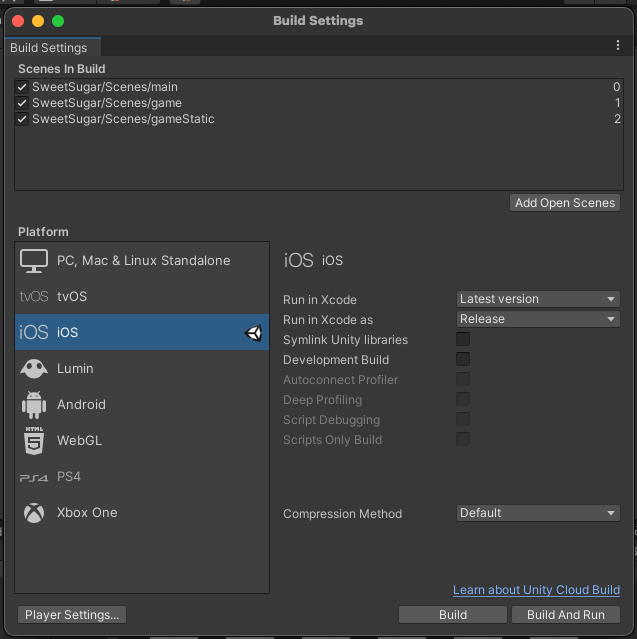Image resolution: width=637 pixels, height=639 pixels.
Task: Select the SweetSugar/Scenes/game scene row
Action: (319, 103)
